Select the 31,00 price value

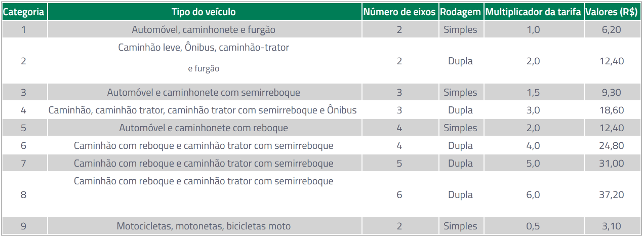coord(612,164)
